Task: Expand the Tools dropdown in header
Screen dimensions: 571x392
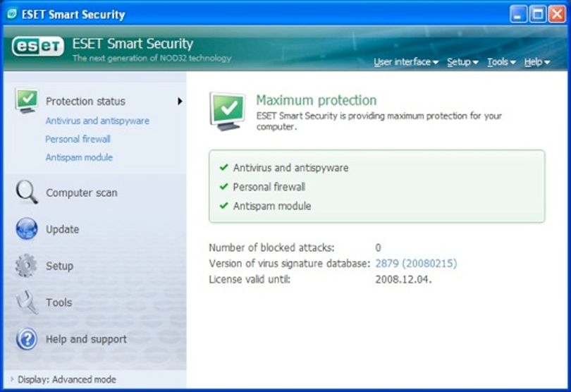Action: (x=501, y=62)
